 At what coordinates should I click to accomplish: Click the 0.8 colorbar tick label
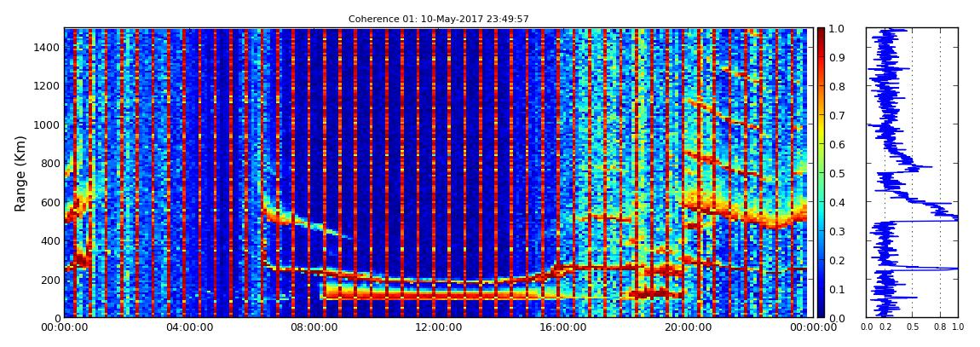(x=836, y=86)
